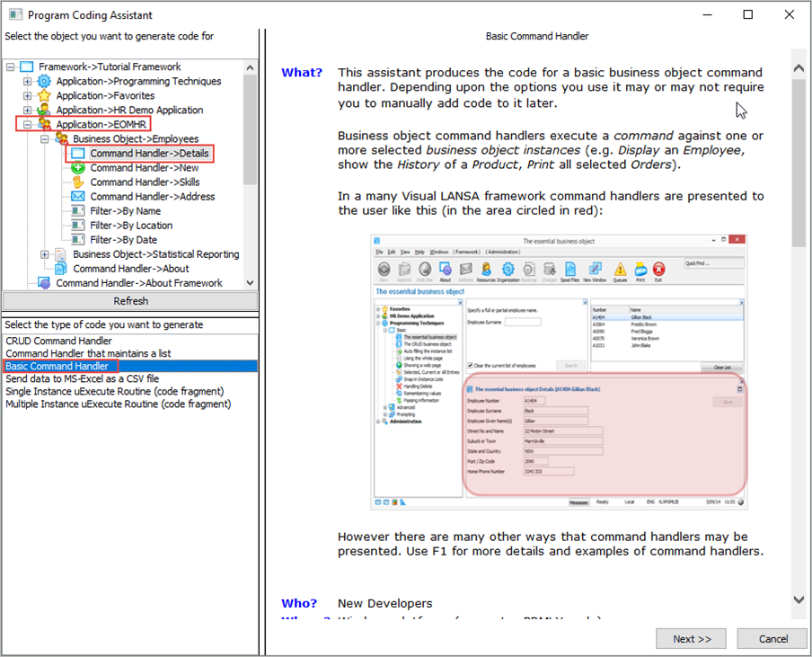Select Command Handler->New tree item
This screenshot has height=657, width=812.
click(145, 168)
